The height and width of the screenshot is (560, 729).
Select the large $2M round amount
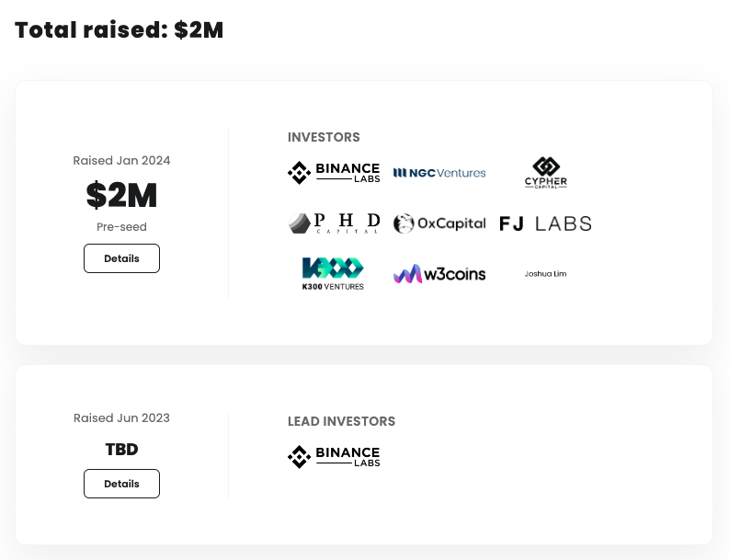(121, 195)
